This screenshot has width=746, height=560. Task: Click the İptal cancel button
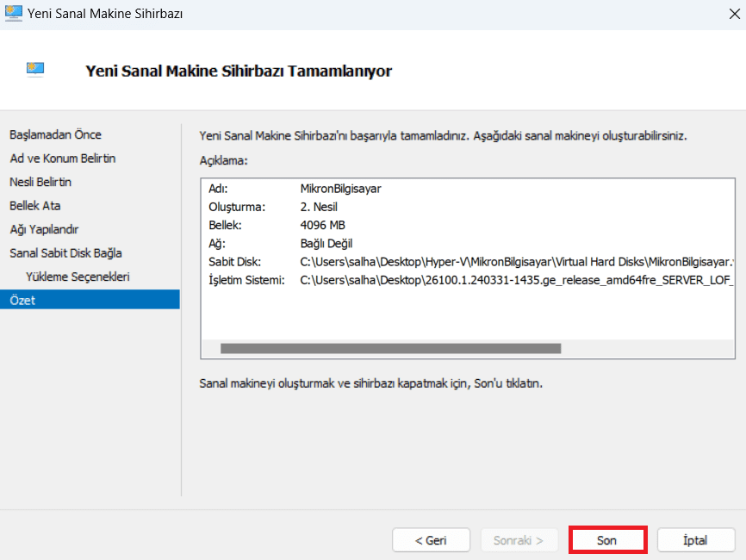point(695,540)
